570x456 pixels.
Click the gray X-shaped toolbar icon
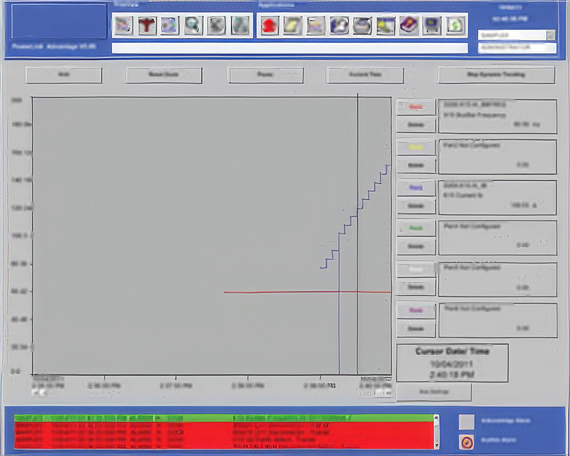[217, 25]
